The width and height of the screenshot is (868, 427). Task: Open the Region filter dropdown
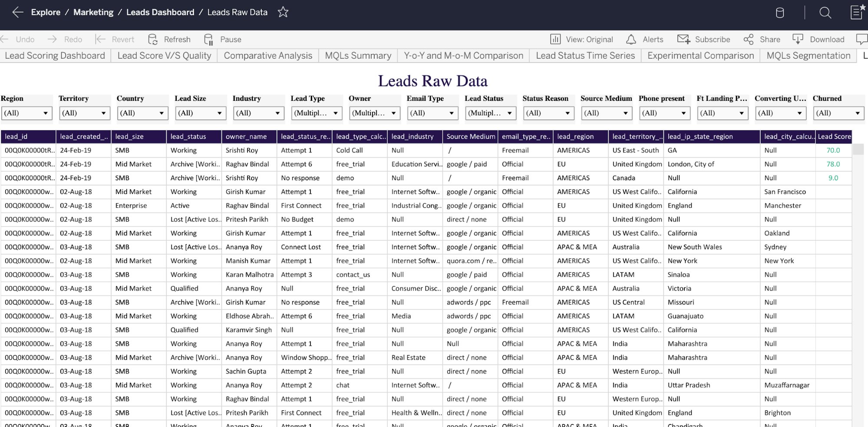26,113
